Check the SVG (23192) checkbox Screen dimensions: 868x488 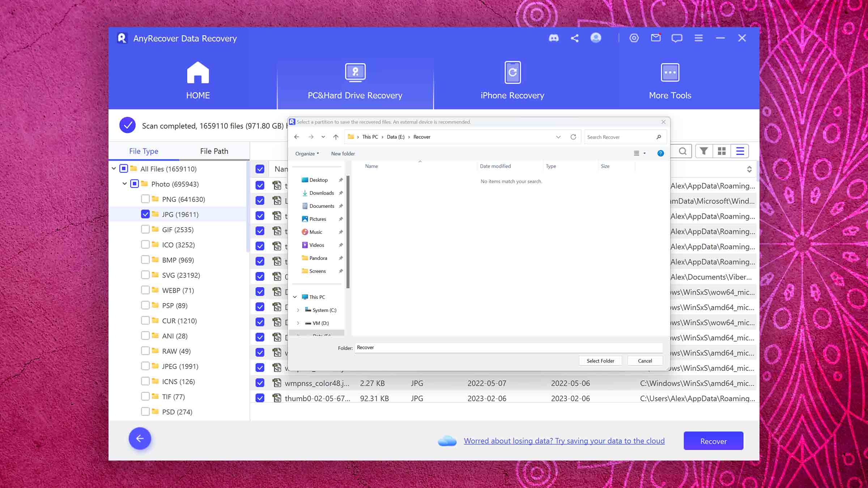(145, 275)
